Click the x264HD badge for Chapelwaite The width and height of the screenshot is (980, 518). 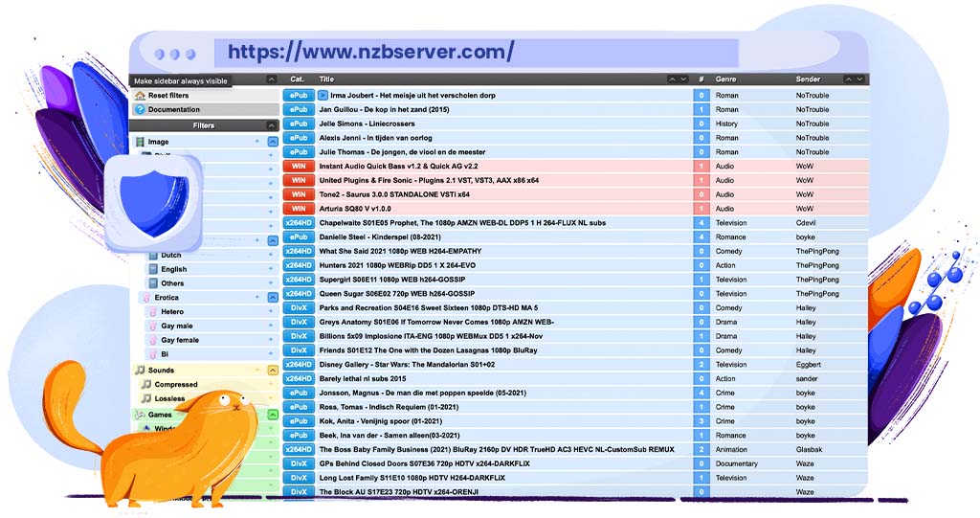pyautogui.click(x=299, y=223)
